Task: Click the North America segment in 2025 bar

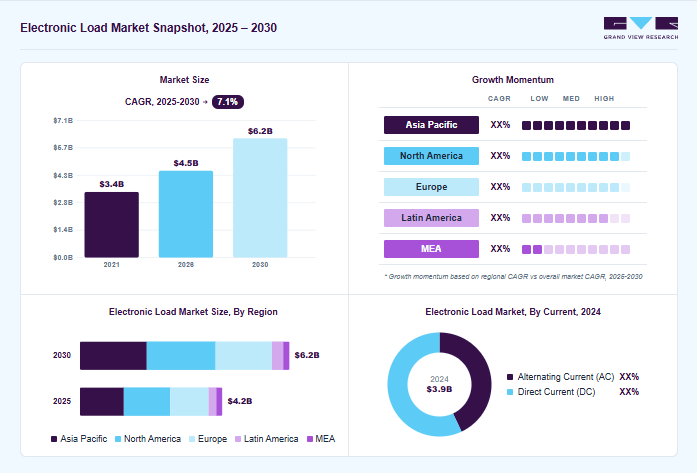Action: [147, 402]
